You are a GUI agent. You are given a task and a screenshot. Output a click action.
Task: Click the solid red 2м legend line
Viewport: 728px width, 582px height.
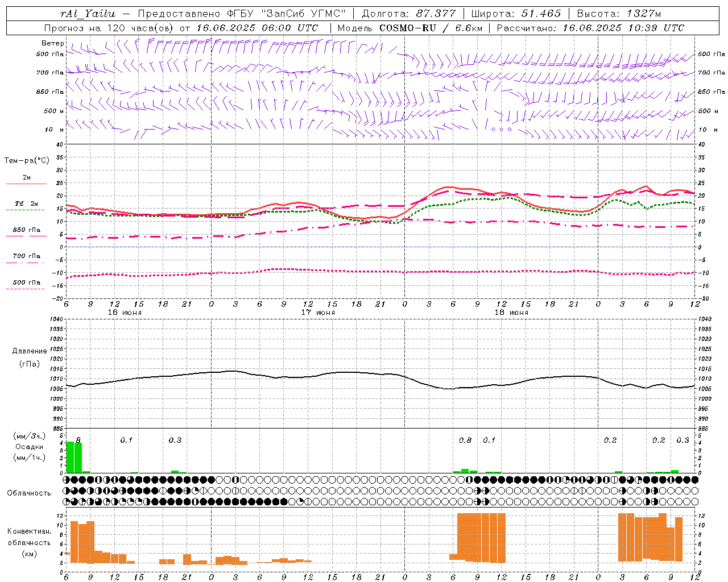coord(26,184)
